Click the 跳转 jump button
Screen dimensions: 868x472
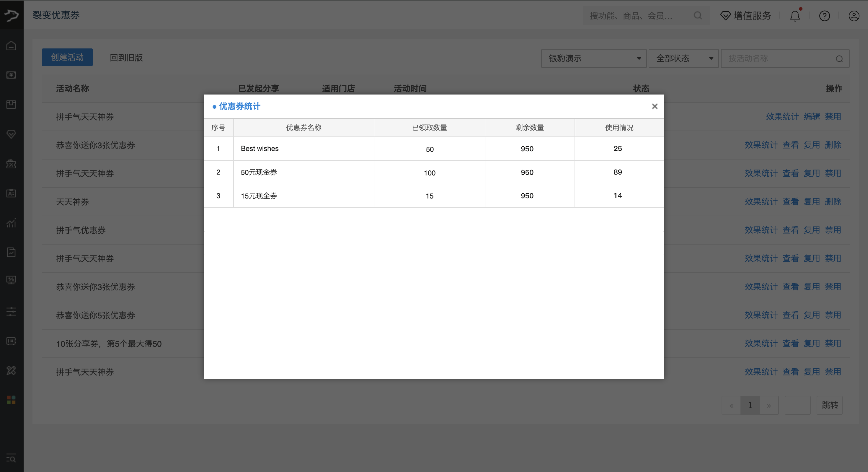(830, 405)
